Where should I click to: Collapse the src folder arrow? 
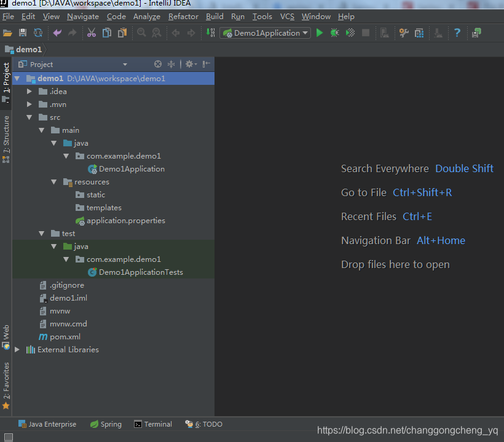30,117
